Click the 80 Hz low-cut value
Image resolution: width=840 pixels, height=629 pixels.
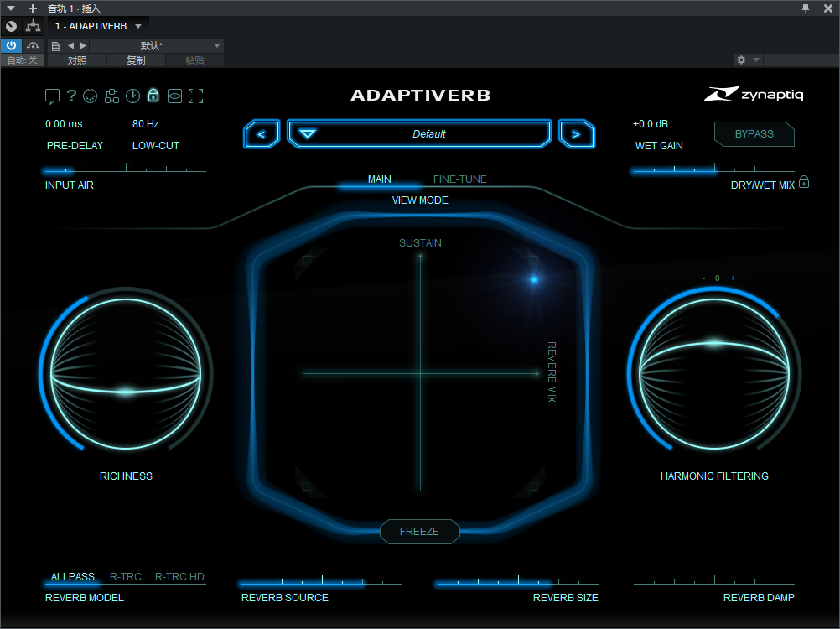[x=146, y=124]
